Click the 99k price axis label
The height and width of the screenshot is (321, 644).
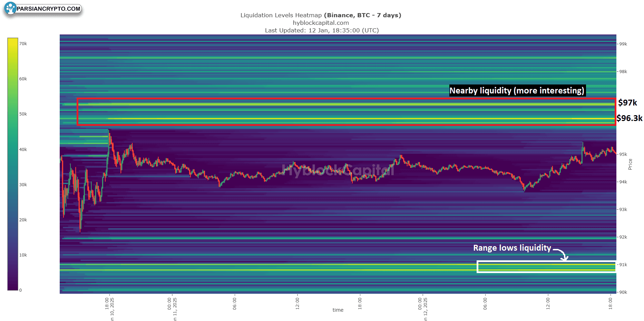tap(623, 44)
